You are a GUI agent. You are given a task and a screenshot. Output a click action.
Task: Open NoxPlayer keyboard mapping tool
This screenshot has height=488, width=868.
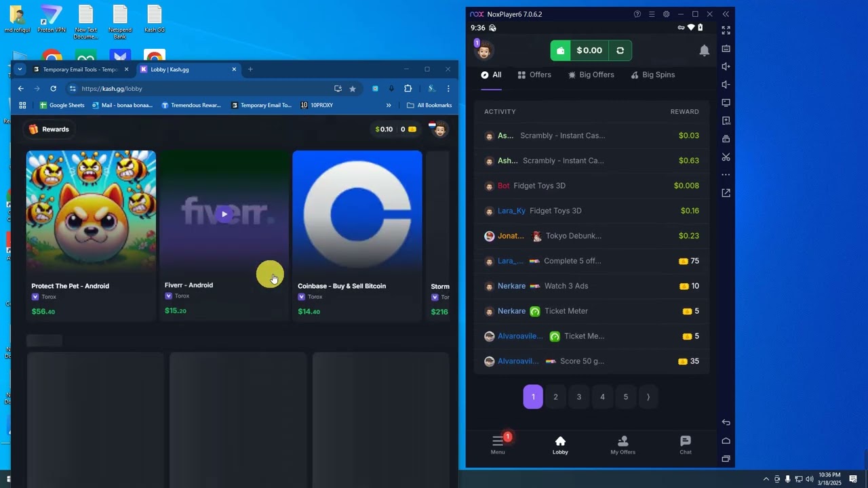[x=726, y=49]
